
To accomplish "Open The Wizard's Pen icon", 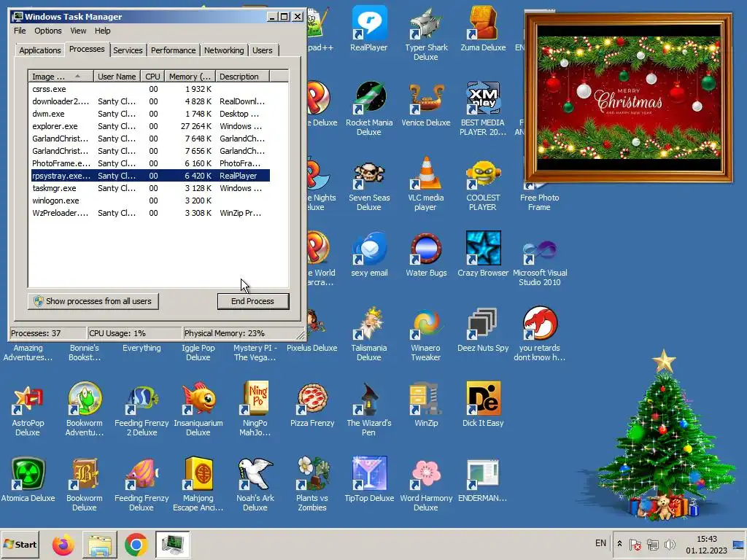I will coord(369,410).
